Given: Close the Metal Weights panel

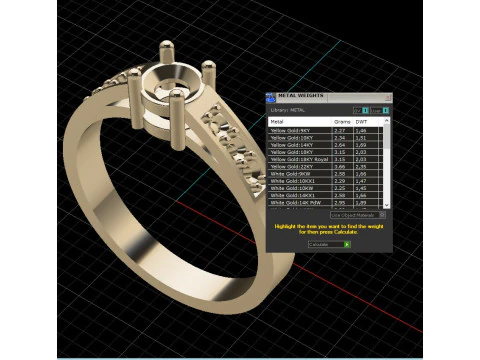Looking at the screenshot, I should 388,97.
